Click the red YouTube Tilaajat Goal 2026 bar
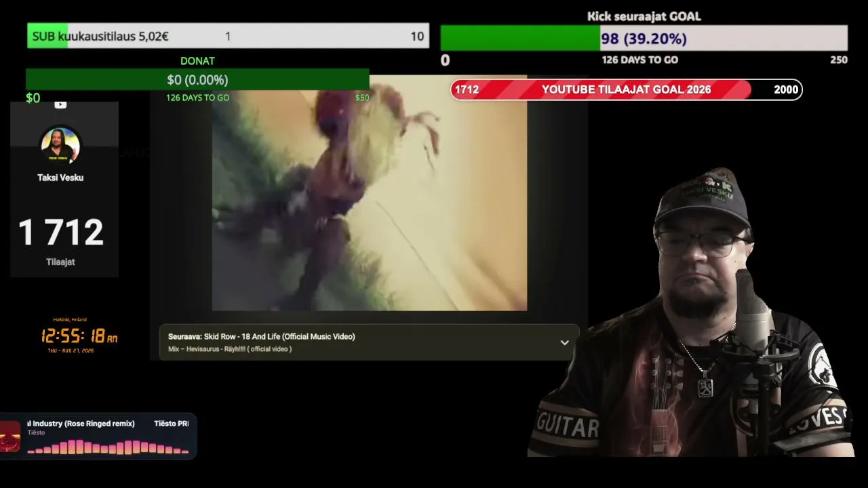The image size is (868, 488). coord(627,89)
